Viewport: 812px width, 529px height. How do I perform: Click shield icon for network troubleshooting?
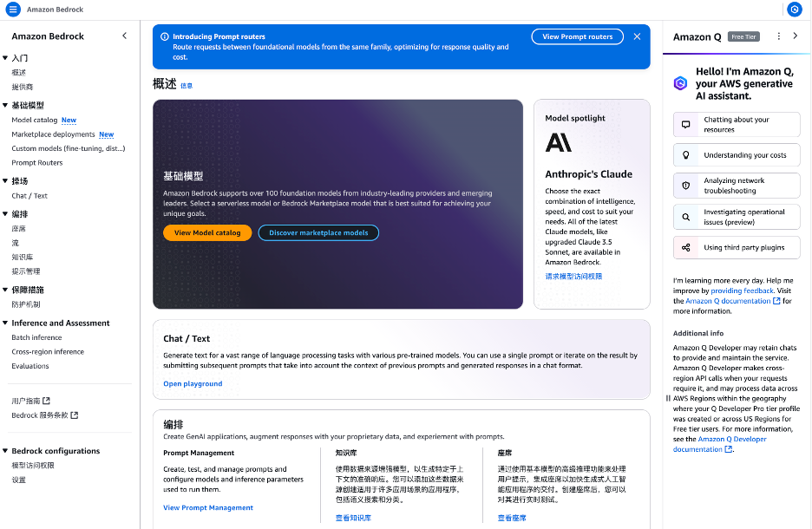click(685, 186)
